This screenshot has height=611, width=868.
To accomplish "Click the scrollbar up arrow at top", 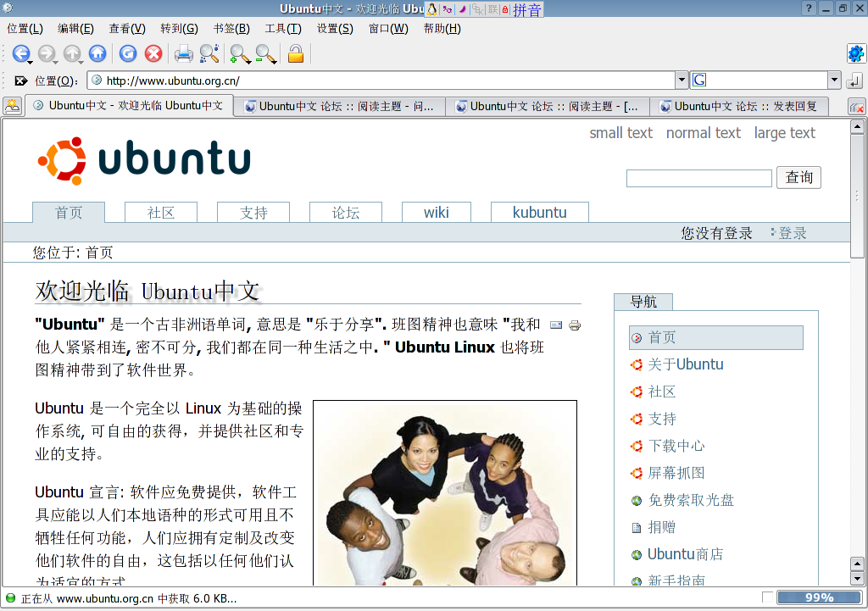I will (x=857, y=127).
